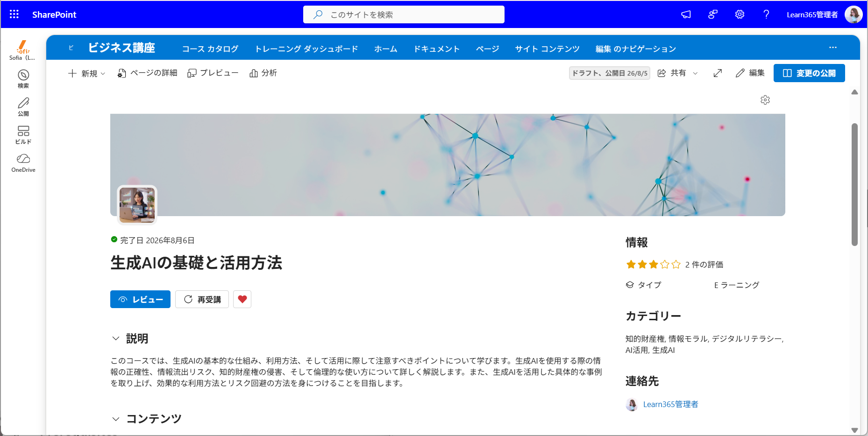Click the expand to full screen arrow icon
The image size is (868, 436).
click(x=718, y=73)
